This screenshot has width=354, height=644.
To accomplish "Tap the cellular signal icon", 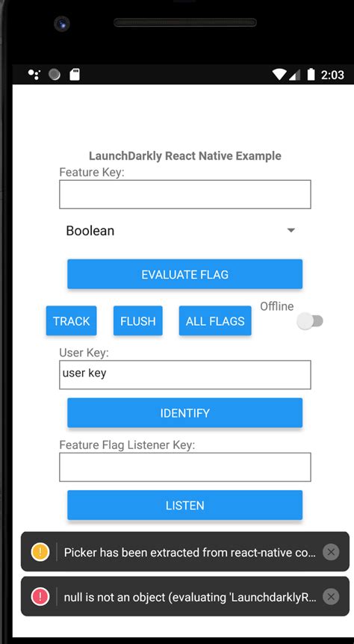I will 295,75.
